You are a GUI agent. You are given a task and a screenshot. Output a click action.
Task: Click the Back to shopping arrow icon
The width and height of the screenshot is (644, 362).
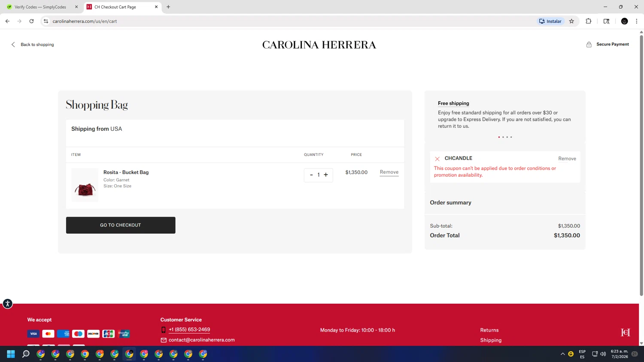click(13, 45)
